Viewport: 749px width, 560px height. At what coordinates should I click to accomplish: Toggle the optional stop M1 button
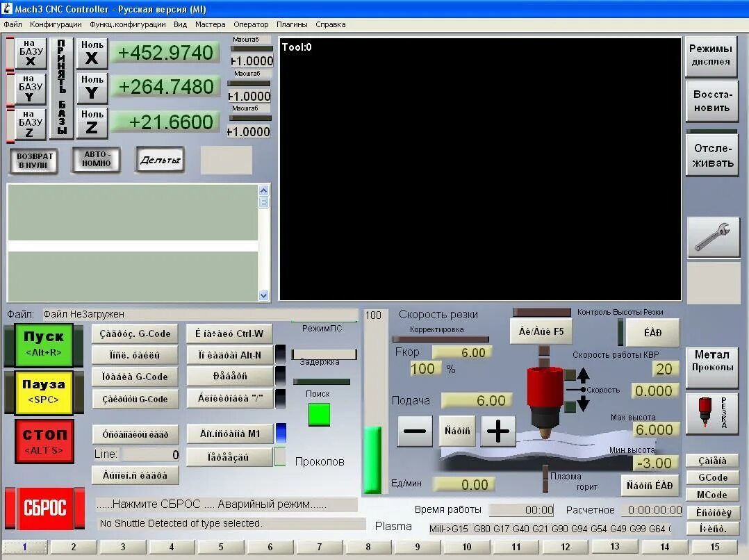(230, 434)
